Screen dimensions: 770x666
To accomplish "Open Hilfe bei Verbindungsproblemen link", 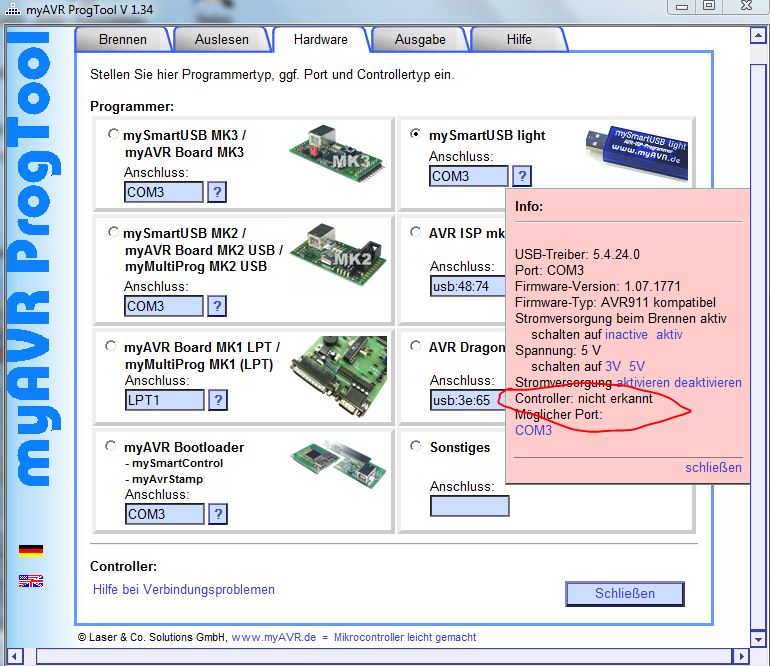I will (x=184, y=589).
